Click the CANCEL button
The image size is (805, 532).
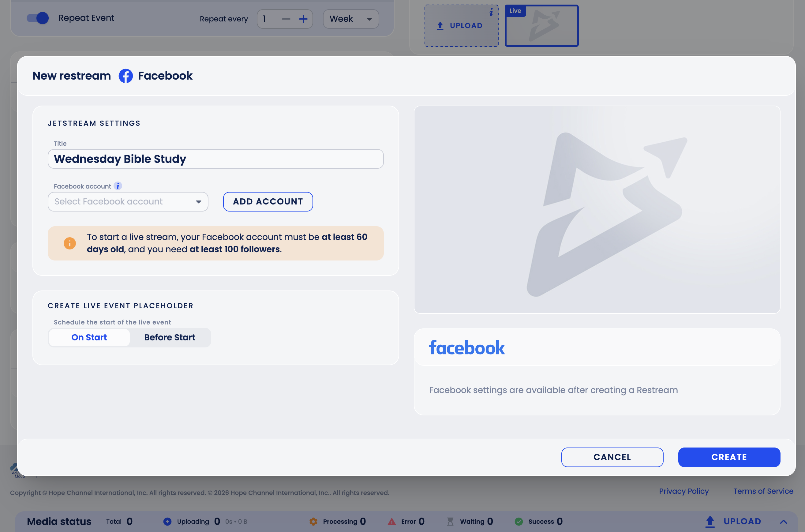612,457
